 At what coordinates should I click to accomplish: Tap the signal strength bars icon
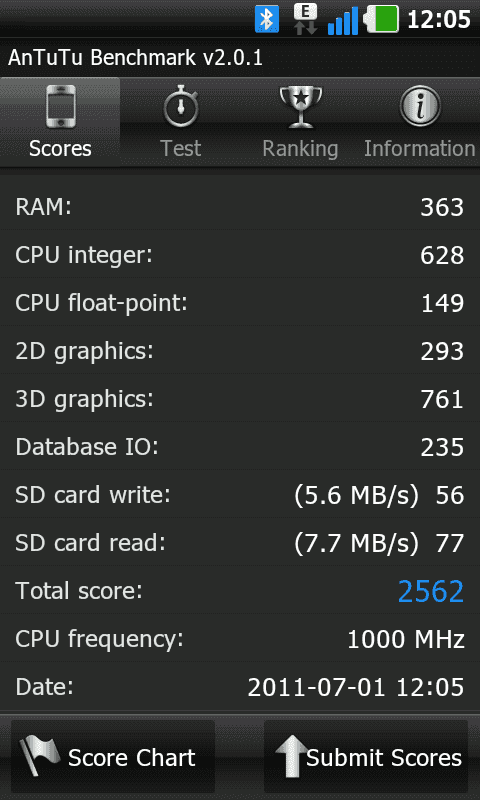(x=343, y=21)
